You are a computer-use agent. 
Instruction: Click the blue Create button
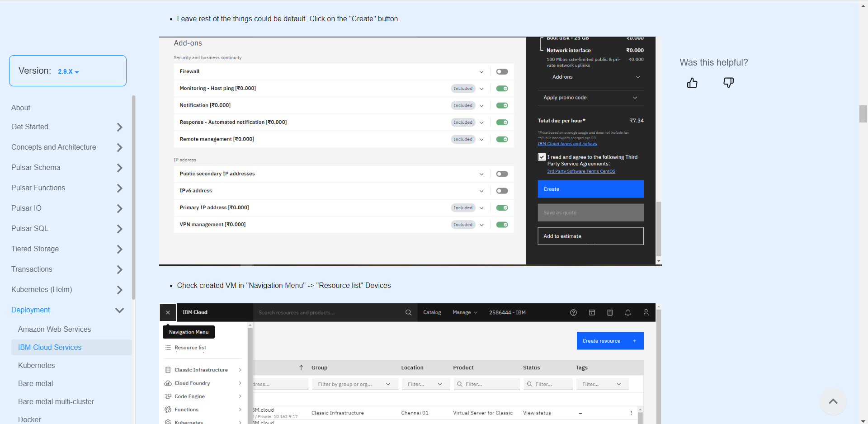(x=590, y=189)
